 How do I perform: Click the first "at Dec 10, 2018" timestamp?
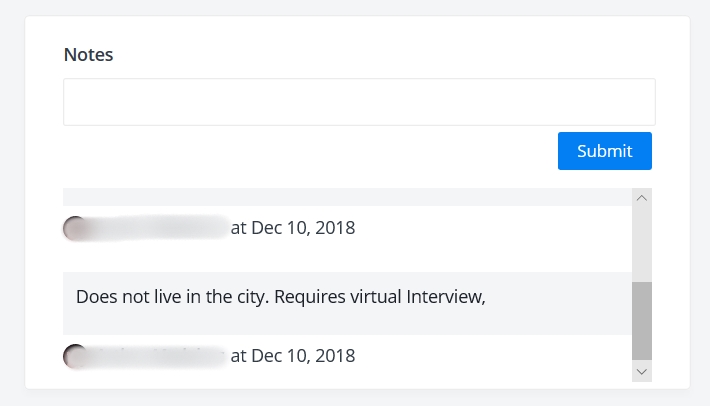[x=293, y=228]
